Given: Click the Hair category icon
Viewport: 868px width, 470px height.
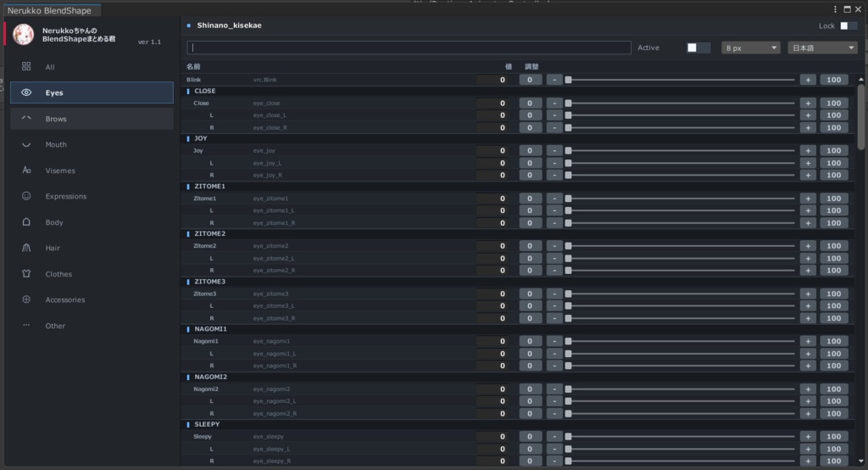Looking at the screenshot, I should click(26, 248).
